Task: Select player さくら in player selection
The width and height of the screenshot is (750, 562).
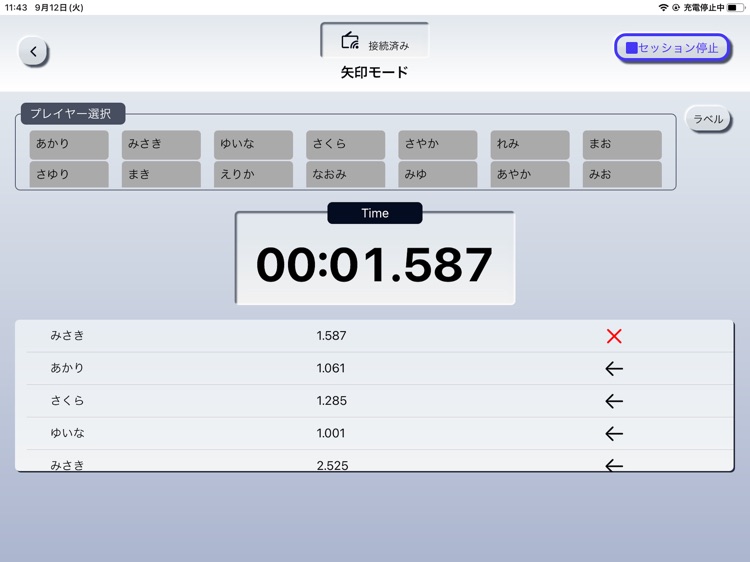Action: click(345, 144)
